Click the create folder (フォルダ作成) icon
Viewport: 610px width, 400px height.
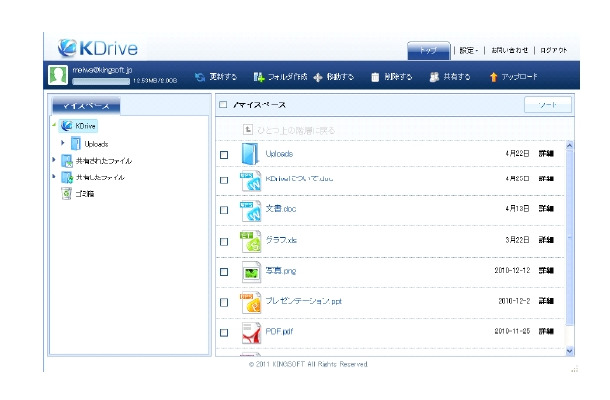(259, 77)
